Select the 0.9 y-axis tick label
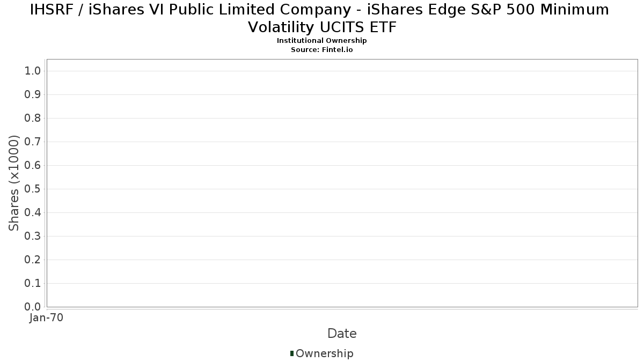The height and width of the screenshot is (362, 644). 33,95
